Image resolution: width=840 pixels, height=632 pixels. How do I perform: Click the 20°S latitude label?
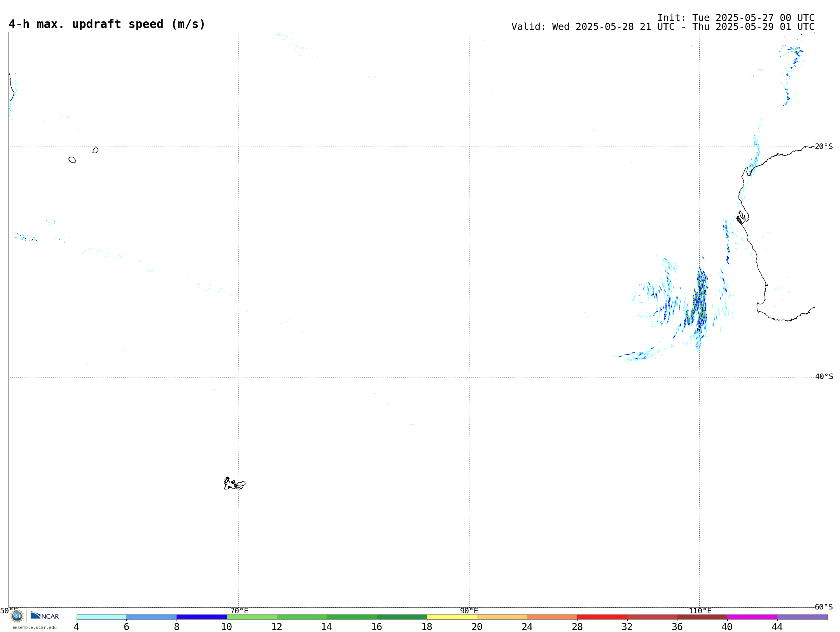click(824, 147)
